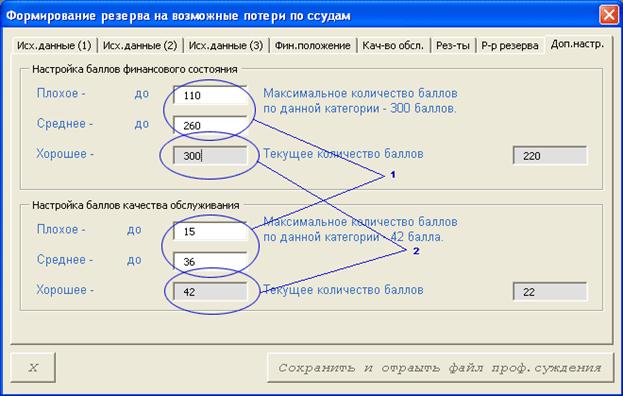Click the Плохое label in service quality group
Screen dimensions: 623x396
coord(61,230)
